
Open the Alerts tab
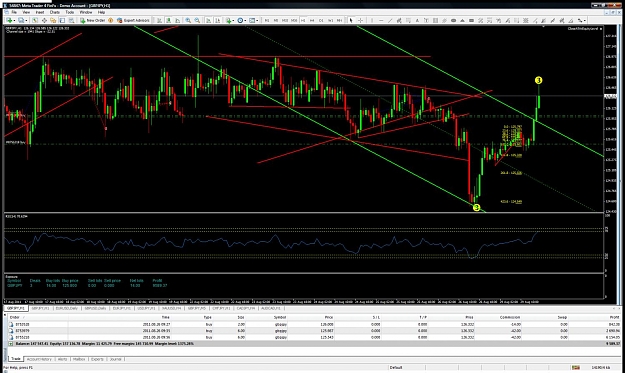pos(63,359)
